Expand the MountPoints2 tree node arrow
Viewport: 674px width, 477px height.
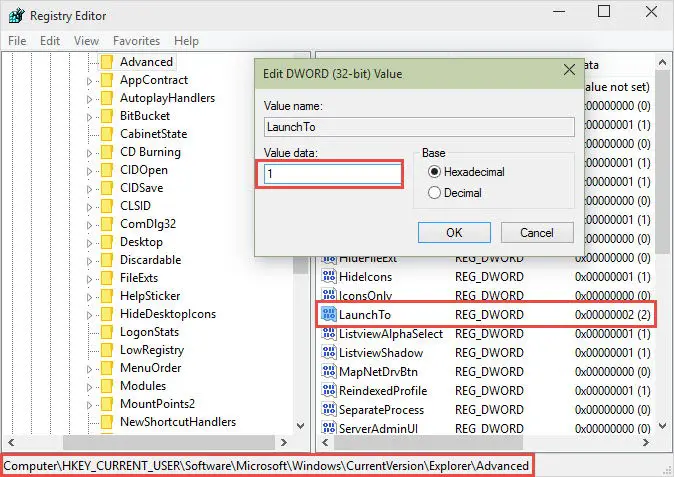[89, 405]
